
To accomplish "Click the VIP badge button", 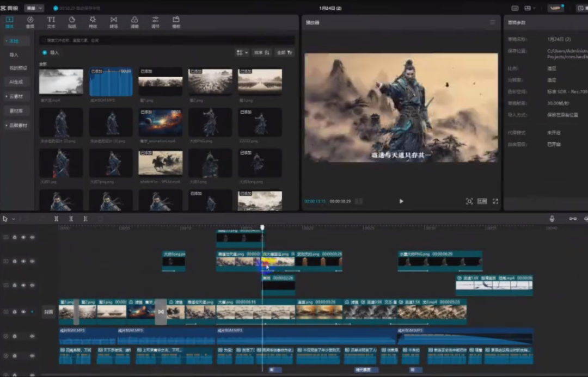I will pos(556,8).
